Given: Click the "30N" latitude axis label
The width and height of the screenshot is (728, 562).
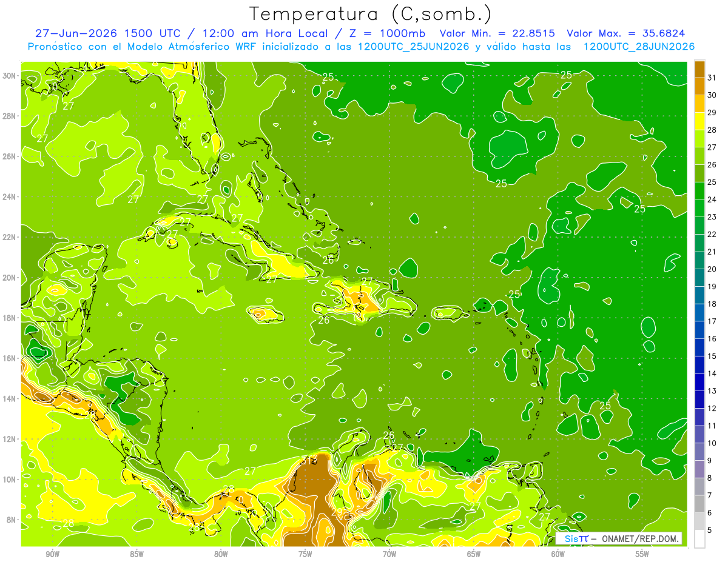Looking at the screenshot, I should pyautogui.click(x=10, y=76).
